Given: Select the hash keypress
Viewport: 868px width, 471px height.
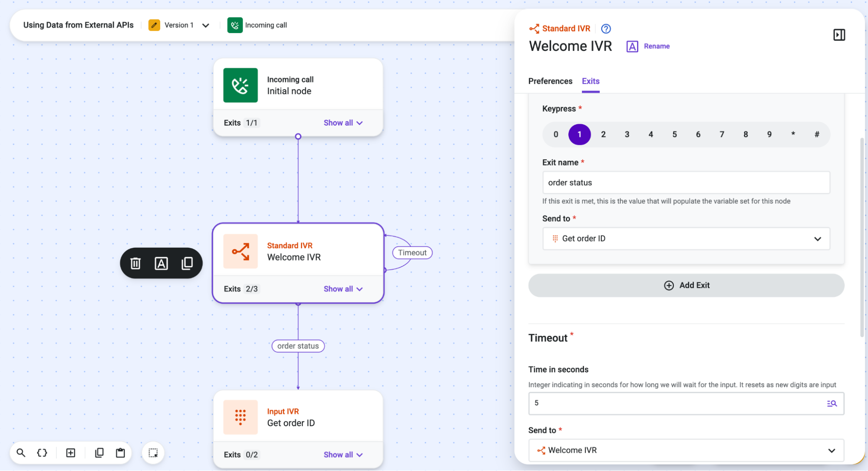Looking at the screenshot, I should (x=817, y=135).
